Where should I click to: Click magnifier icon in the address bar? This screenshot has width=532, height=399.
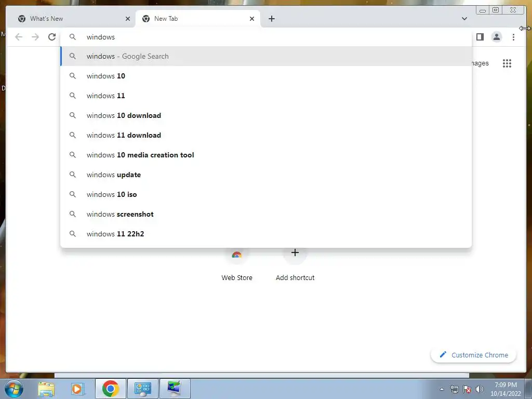73,37
